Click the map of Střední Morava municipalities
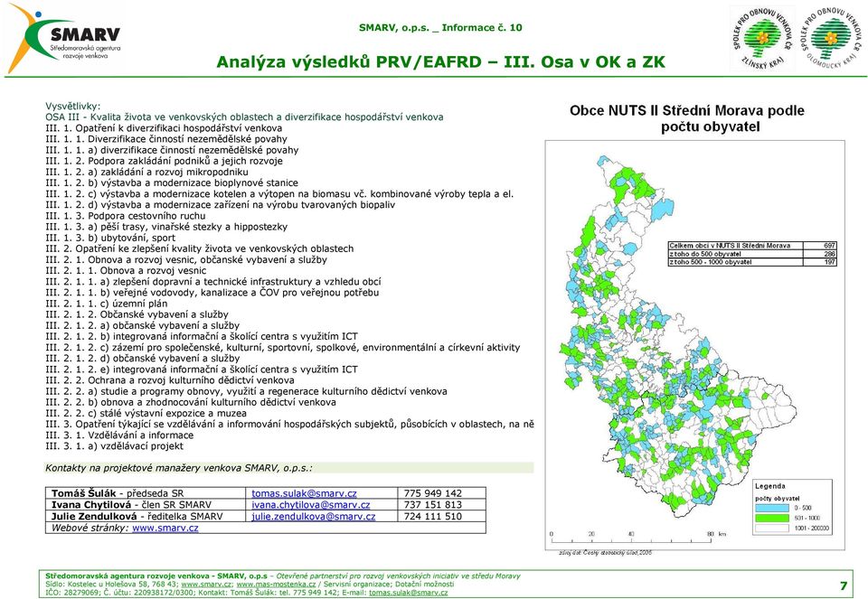 [677, 337]
